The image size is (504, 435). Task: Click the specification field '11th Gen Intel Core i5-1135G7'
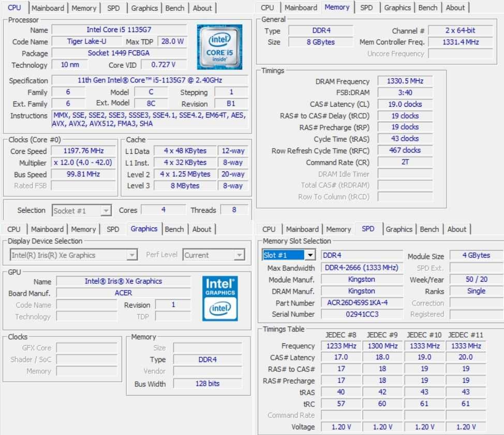[150, 80]
